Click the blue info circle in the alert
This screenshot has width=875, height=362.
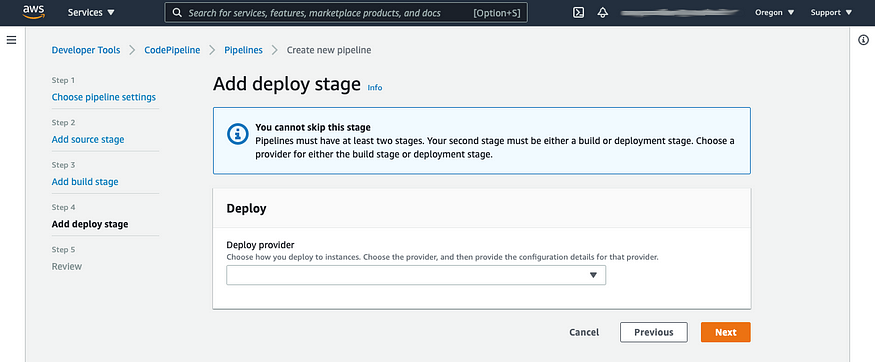[x=238, y=134]
